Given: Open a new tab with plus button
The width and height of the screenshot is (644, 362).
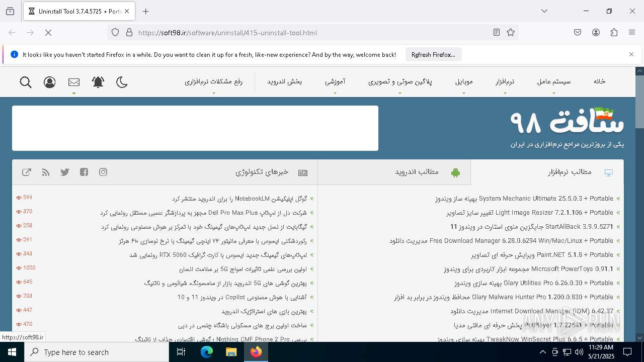Looking at the screenshot, I should [146, 11].
